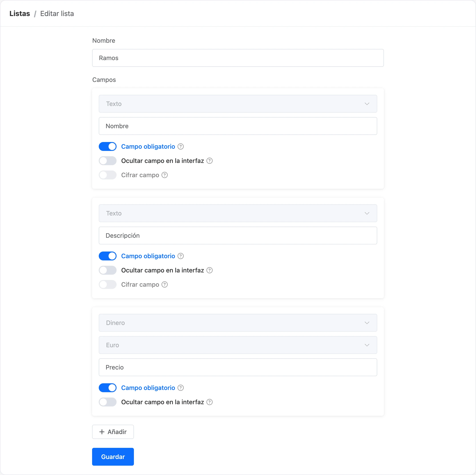This screenshot has width=476, height=475.
Task: Disable Campo obligatorio toggle for Nombre field
Action: pos(108,146)
